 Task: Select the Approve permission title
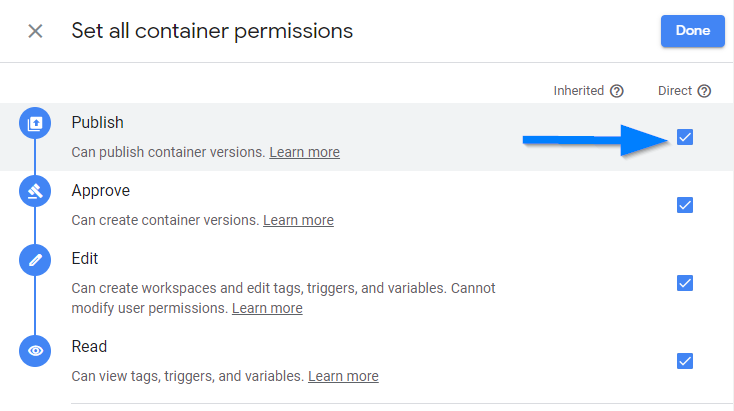101,191
